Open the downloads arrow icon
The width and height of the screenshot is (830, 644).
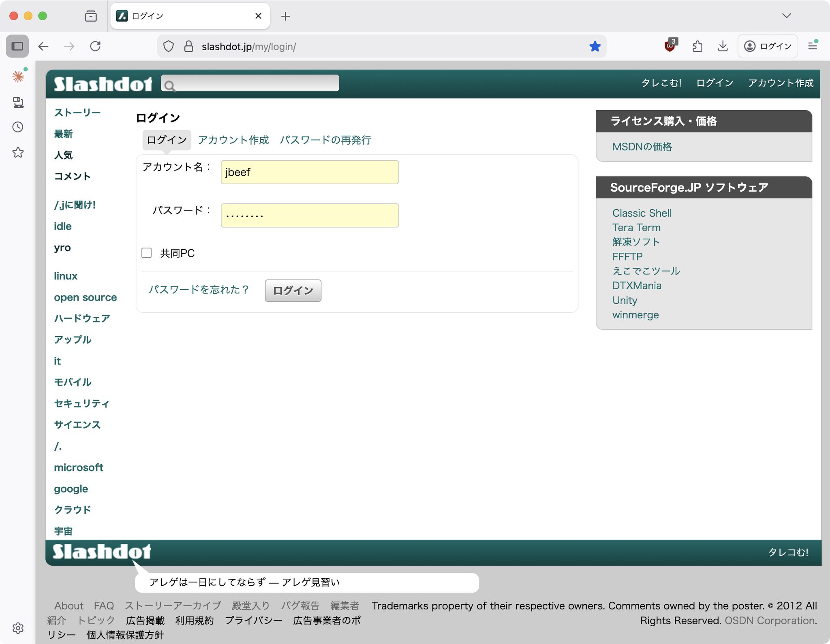[x=723, y=46]
